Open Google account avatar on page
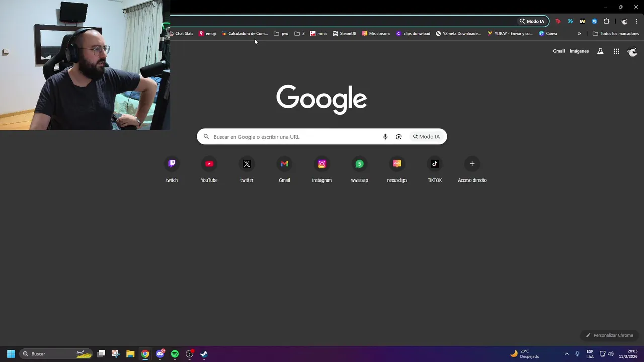Screen dimensions: 644x362 point(632,51)
